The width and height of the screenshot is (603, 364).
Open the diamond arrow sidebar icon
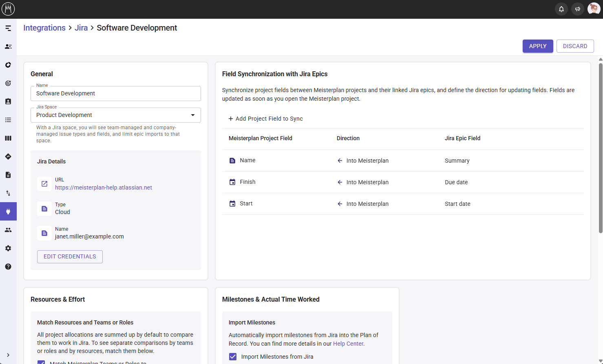[x=8, y=157]
